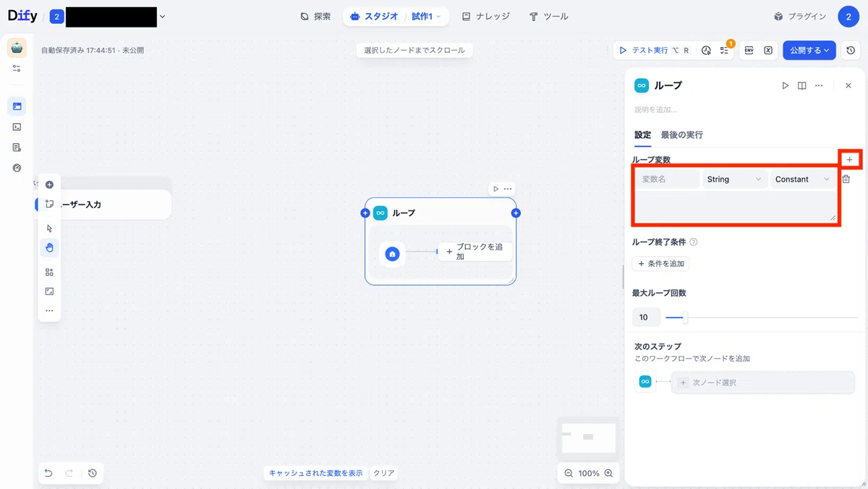The image size is (868, 489).
Task: Open the プラグイン page
Action: point(799,16)
